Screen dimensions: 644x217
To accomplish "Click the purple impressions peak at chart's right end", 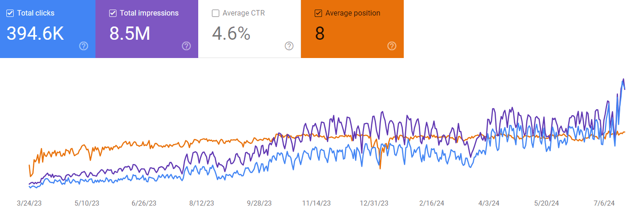I will click(623, 79).
